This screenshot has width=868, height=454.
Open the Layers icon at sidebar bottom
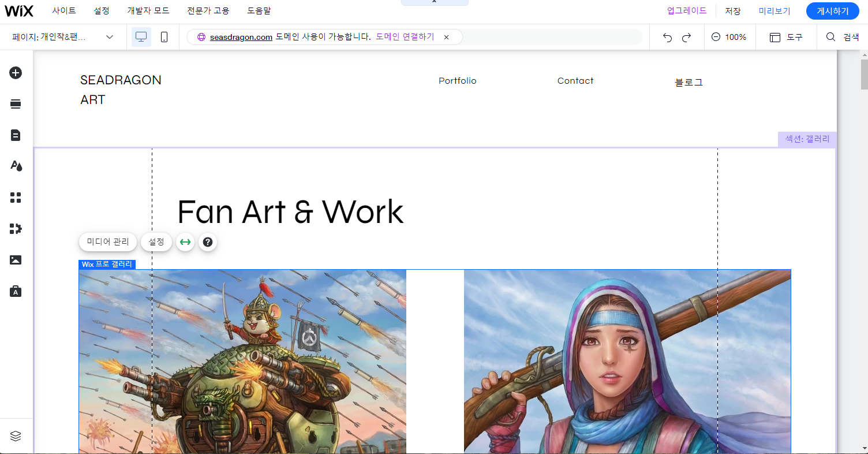point(16,436)
